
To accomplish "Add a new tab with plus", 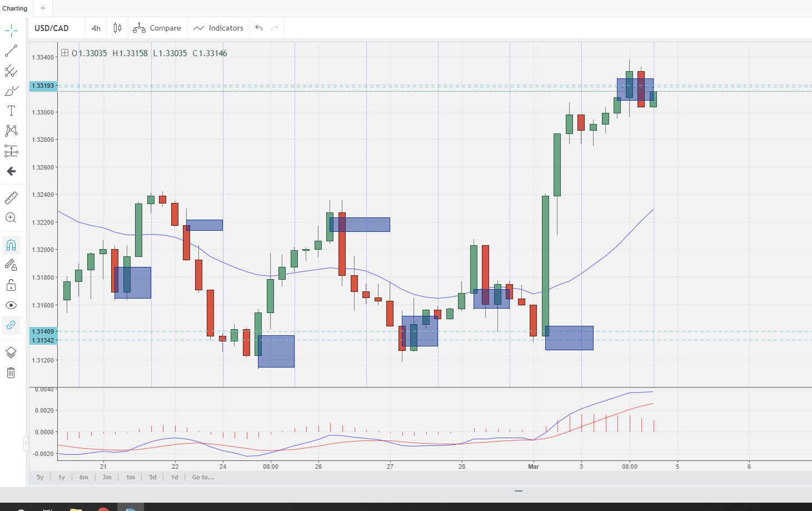I will click(43, 8).
